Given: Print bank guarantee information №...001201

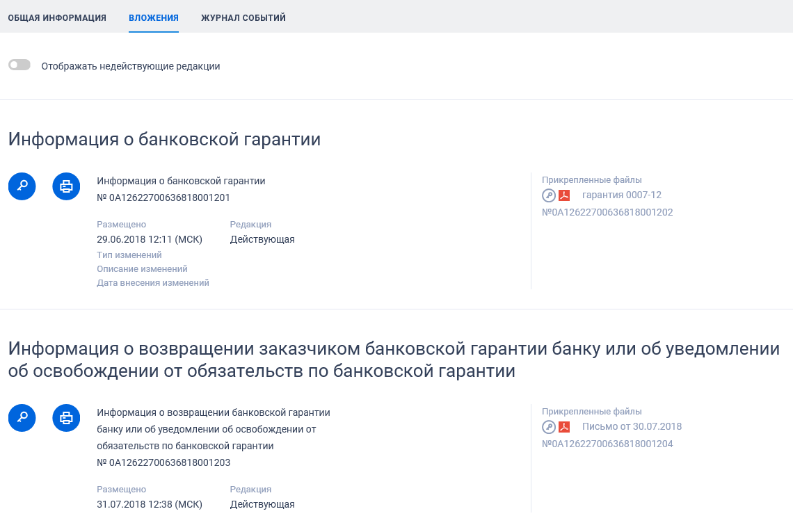Looking at the screenshot, I should point(66,186).
